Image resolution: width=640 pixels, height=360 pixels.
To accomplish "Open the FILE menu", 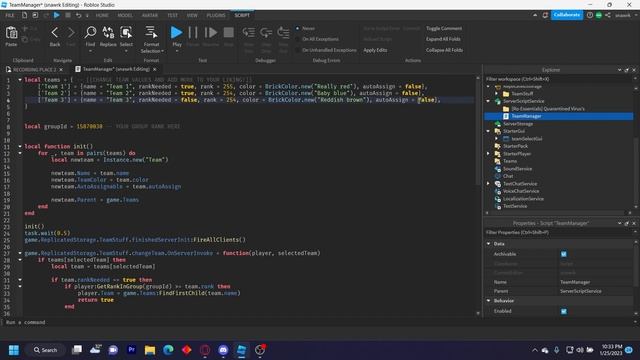I will (x=10, y=15).
